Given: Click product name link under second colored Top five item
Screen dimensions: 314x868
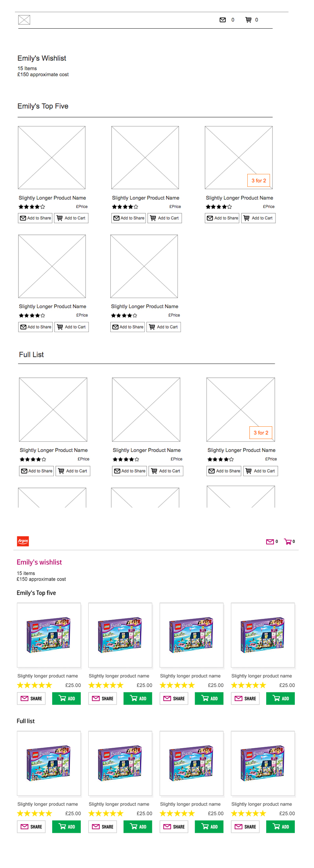Looking at the screenshot, I should tap(119, 676).
